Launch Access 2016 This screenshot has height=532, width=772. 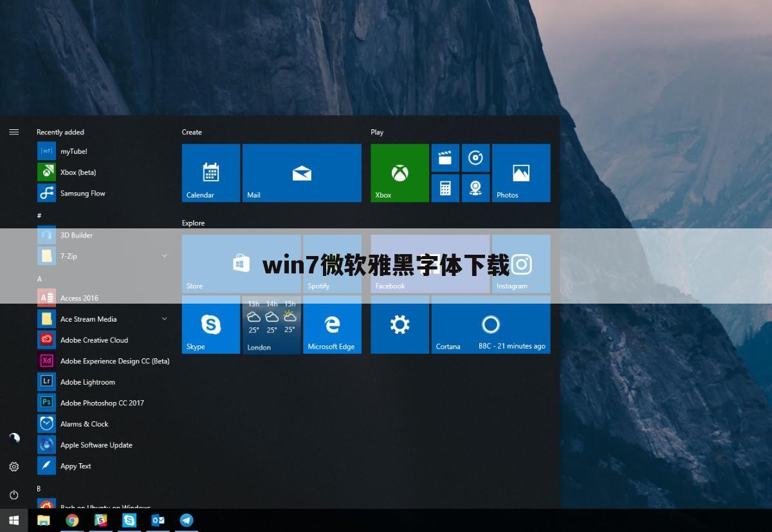[103, 298]
